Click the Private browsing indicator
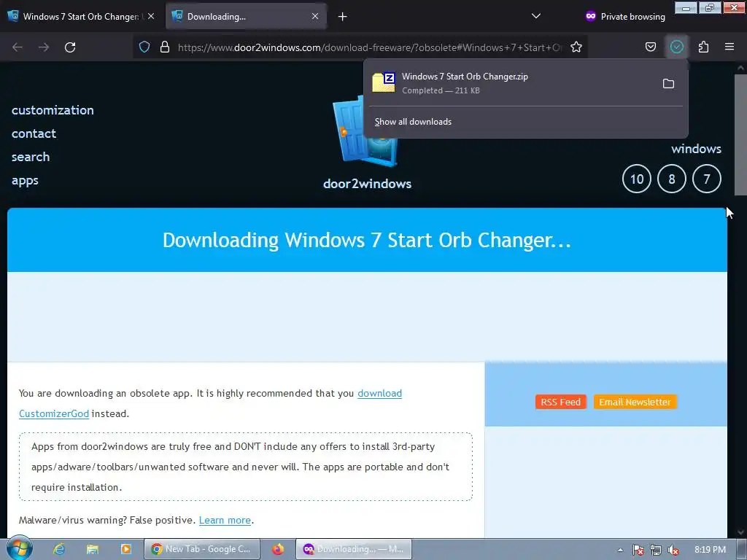The image size is (747, 560). click(625, 16)
